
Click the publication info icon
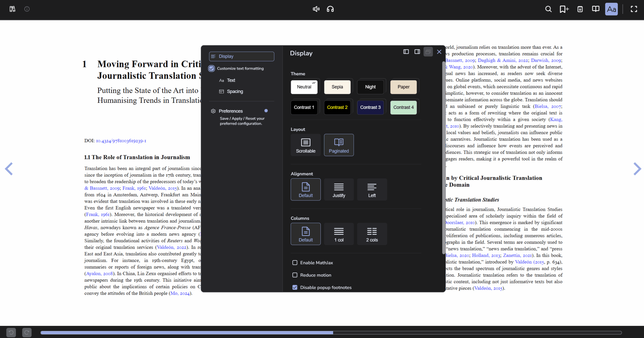coord(27,9)
